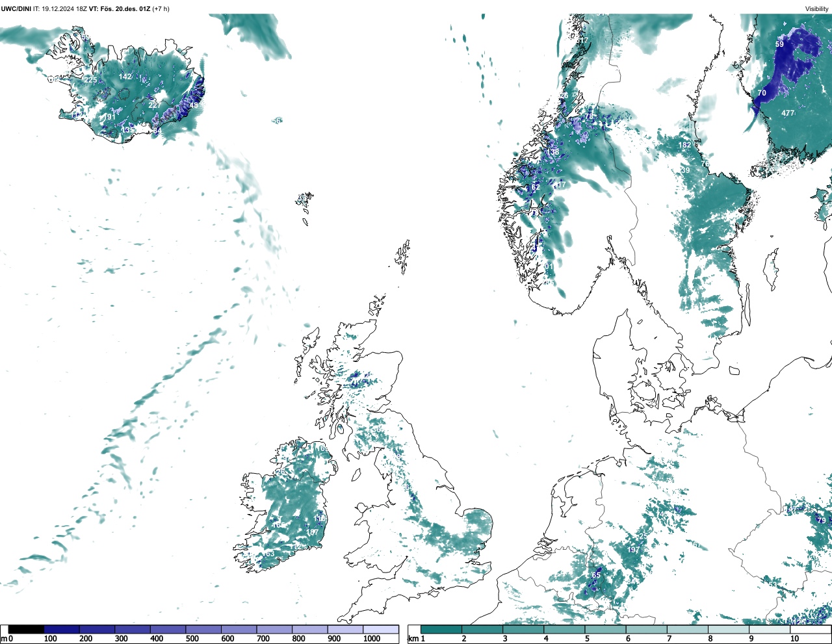
Task: Select the 9–10 km near-white swatch
Action: 769,629
